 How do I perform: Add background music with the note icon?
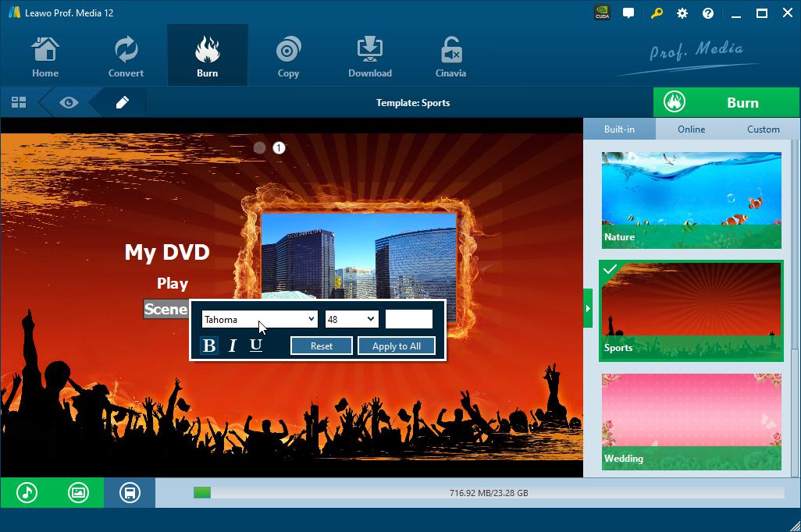27,493
